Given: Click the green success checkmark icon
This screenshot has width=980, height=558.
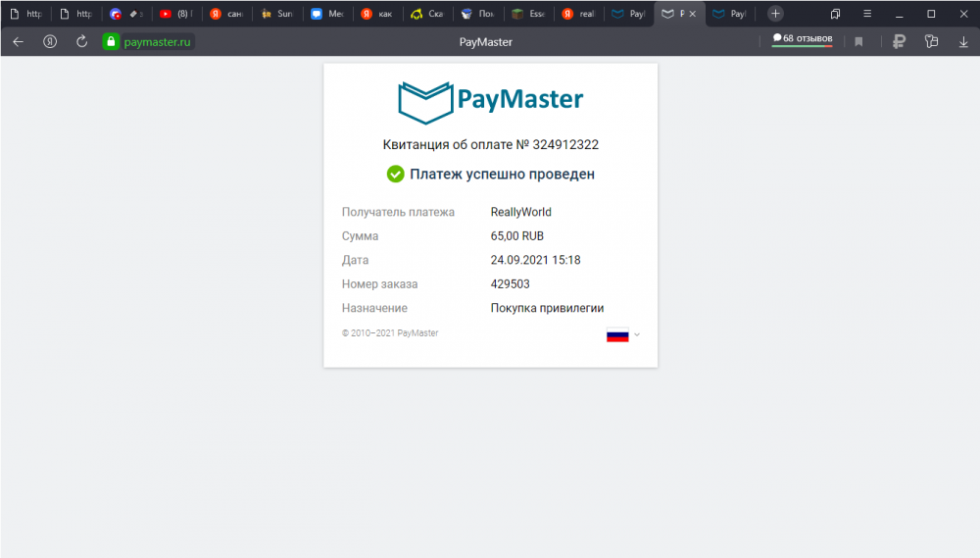Looking at the screenshot, I should [x=395, y=174].
